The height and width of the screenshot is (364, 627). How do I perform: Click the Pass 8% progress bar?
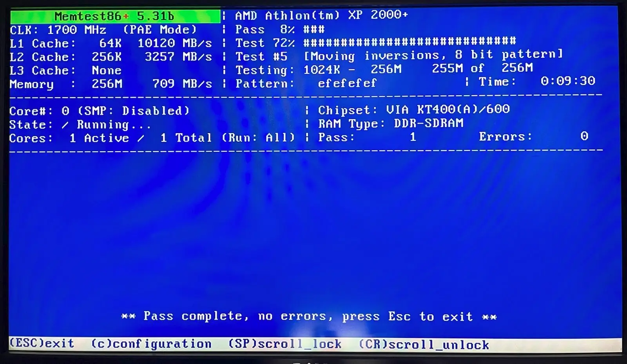coord(314,29)
